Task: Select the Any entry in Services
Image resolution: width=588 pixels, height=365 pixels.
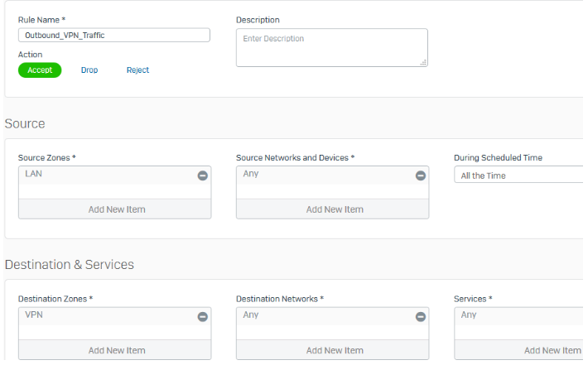Action: point(469,315)
